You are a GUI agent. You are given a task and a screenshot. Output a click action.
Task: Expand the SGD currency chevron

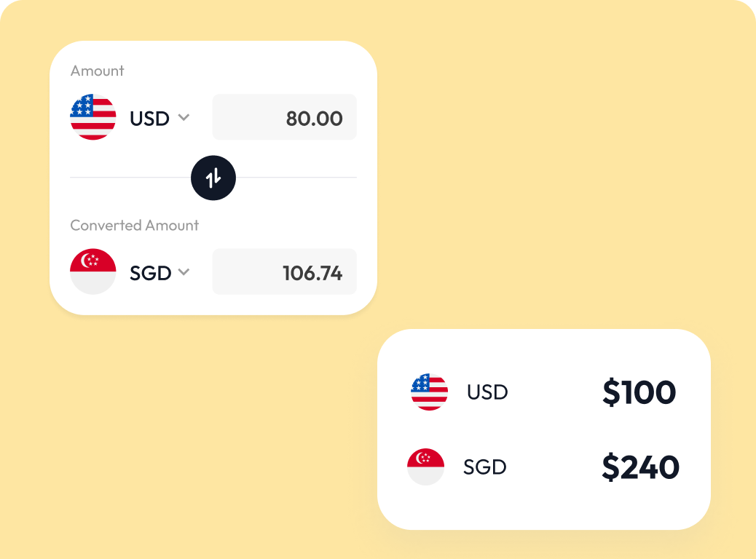[184, 272]
